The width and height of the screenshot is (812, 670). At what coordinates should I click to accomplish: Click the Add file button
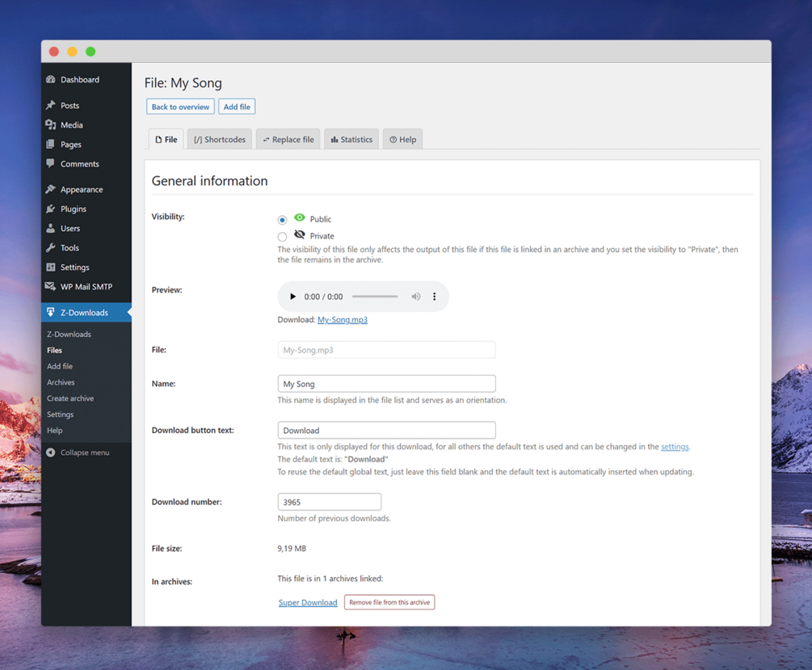237,107
